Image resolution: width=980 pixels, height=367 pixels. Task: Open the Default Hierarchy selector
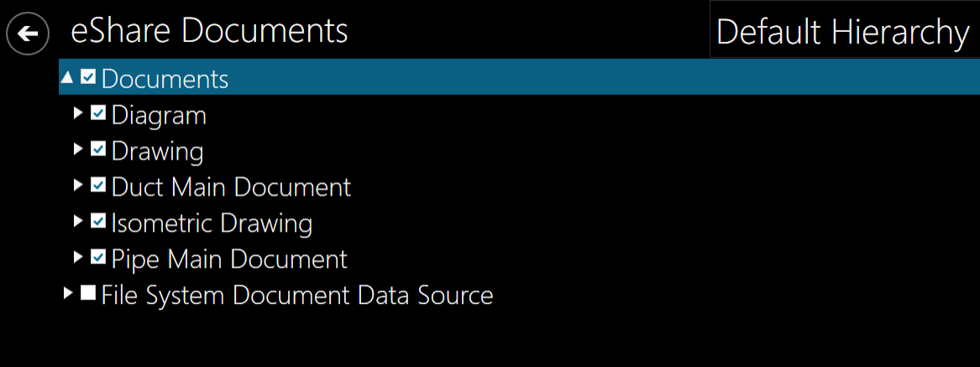click(x=842, y=33)
